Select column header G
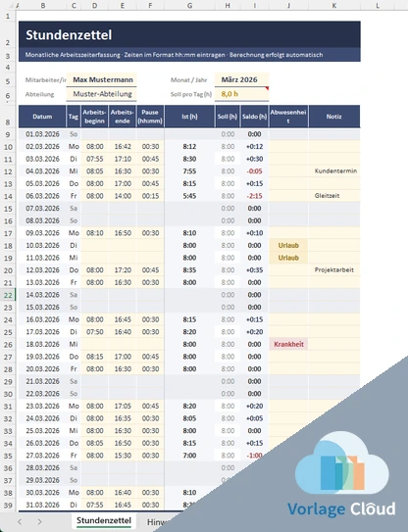Screen dimensions: 408x532 tap(189, 5)
